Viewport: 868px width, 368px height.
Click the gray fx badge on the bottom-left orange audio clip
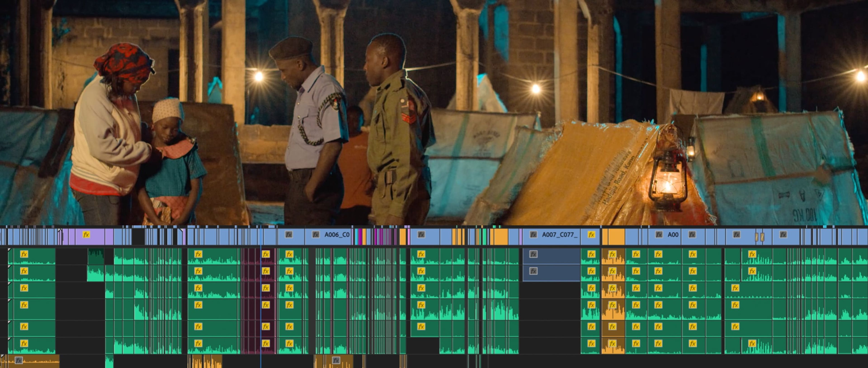(x=19, y=361)
